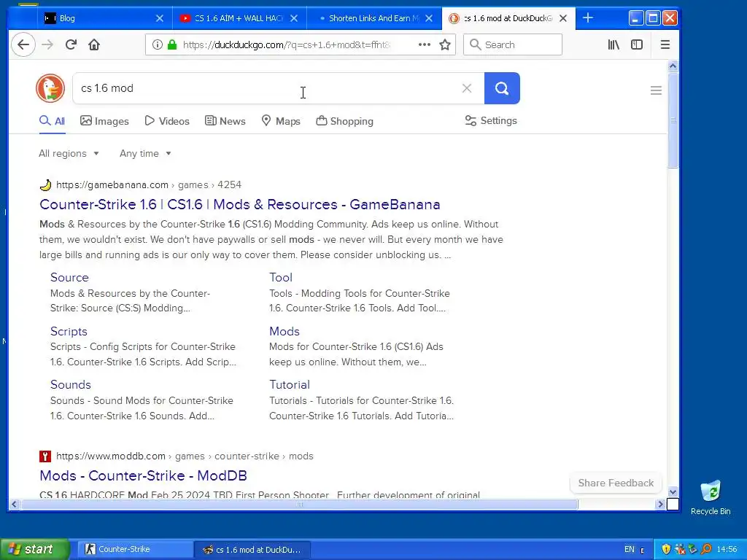The width and height of the screenshot is (747, 560).
Task: Open Mods - Counter-Strike - ModDB result
Action: point(143,475)
